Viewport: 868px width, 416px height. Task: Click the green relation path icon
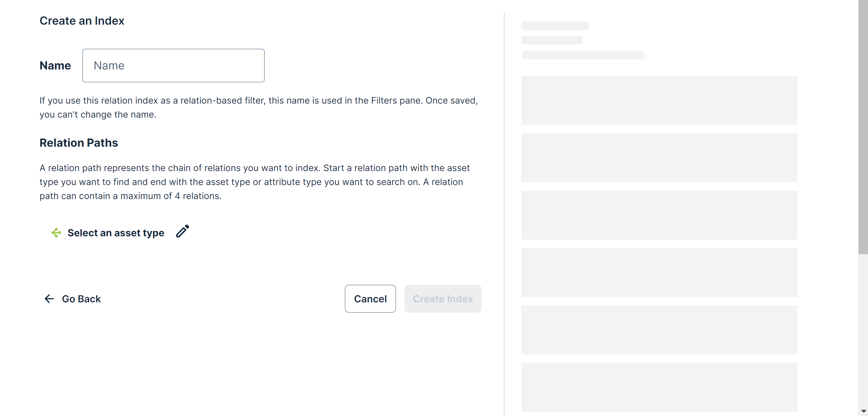56,232
